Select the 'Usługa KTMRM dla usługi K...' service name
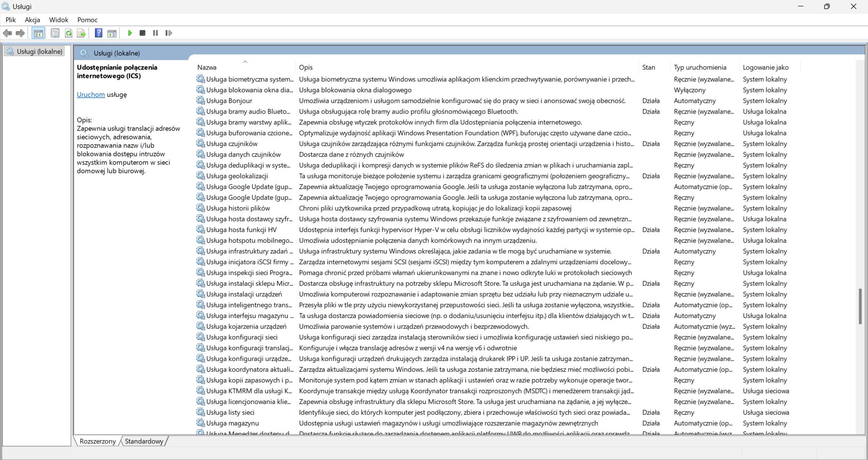Viewport: 868px width, 460px height. click(249, 391)
